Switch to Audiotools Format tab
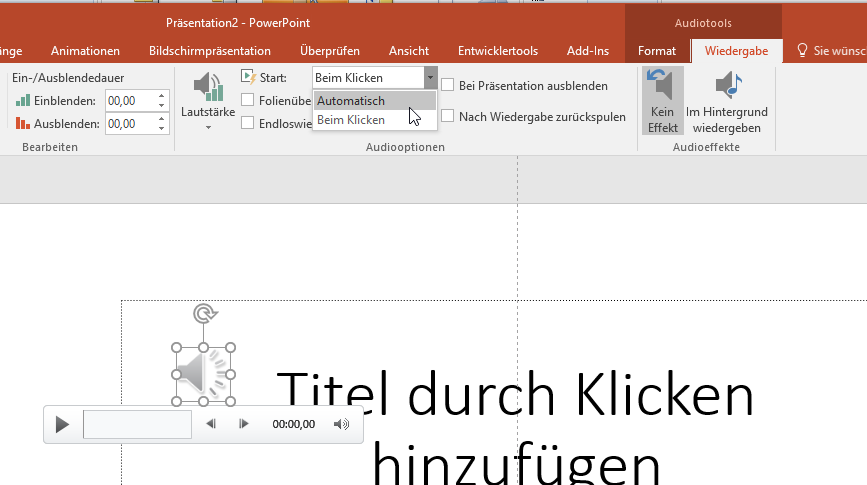867x485 pixels. point(657,51)
